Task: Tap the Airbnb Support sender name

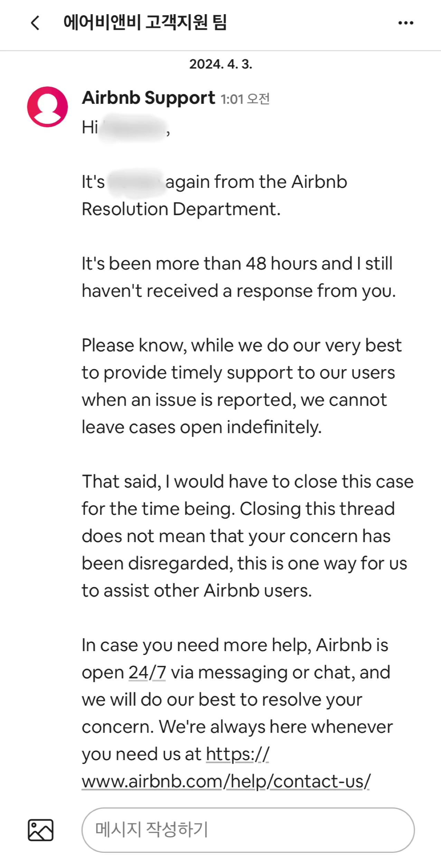Action: coord(149,98)
